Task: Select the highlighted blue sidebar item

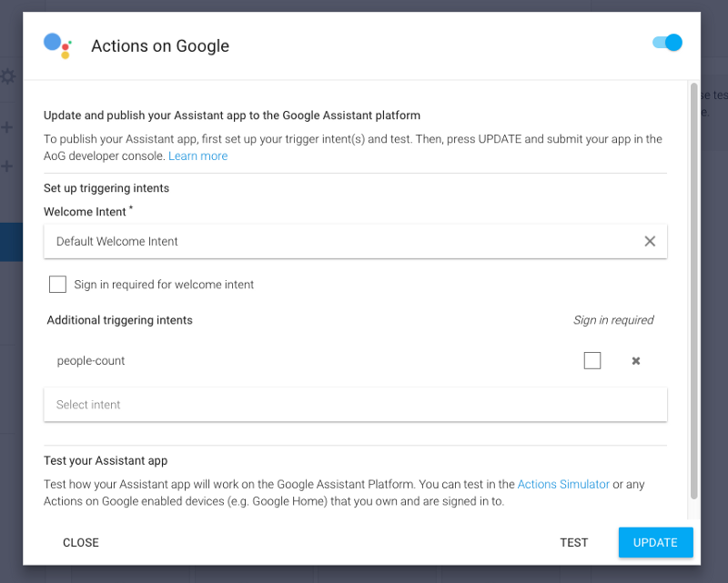Action: tap(11, 243)
